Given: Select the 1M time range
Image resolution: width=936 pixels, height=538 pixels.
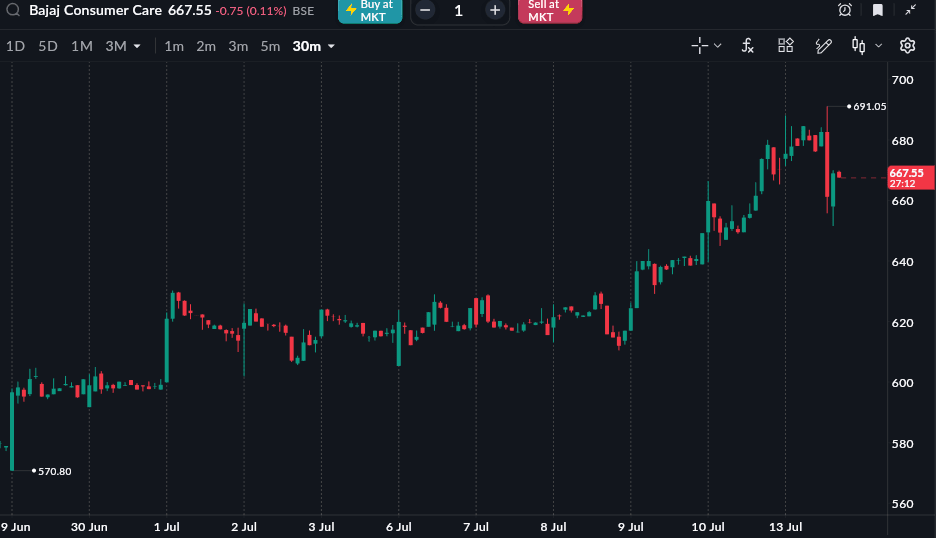Looking at the screenshot, I should pos(82,46).
